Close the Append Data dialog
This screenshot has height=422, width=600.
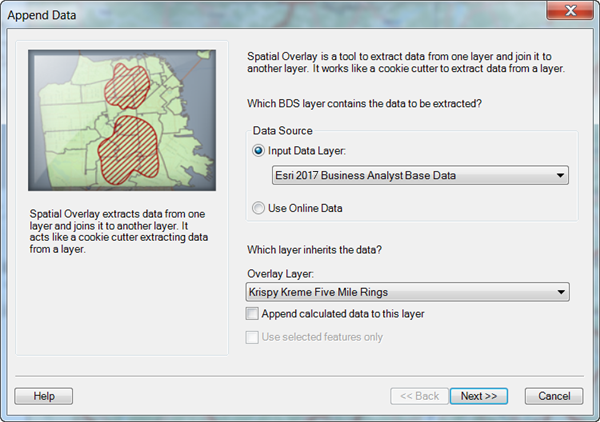[x=568, y=12]
